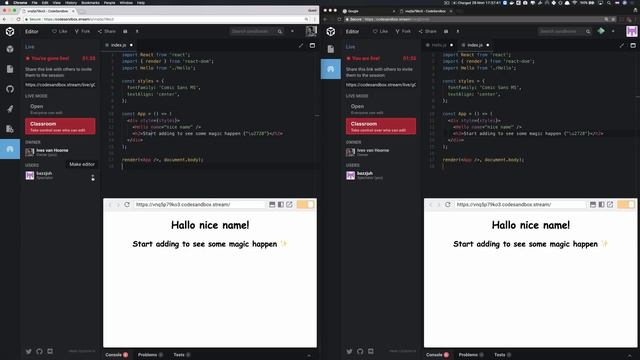The height and width of the screenshot is (360, 640).
Task: Select Open live mode in the left window
Action: coord(60,109)
